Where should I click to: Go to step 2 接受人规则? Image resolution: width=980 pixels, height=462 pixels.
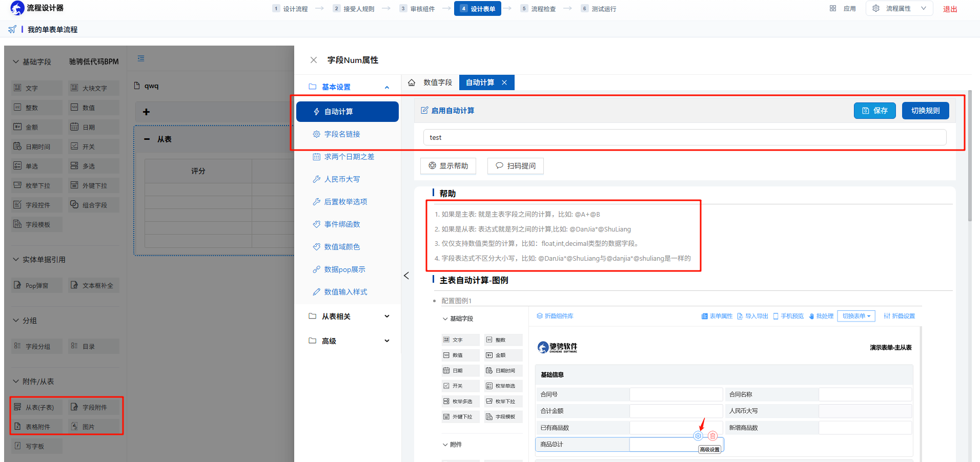(354, 9)
